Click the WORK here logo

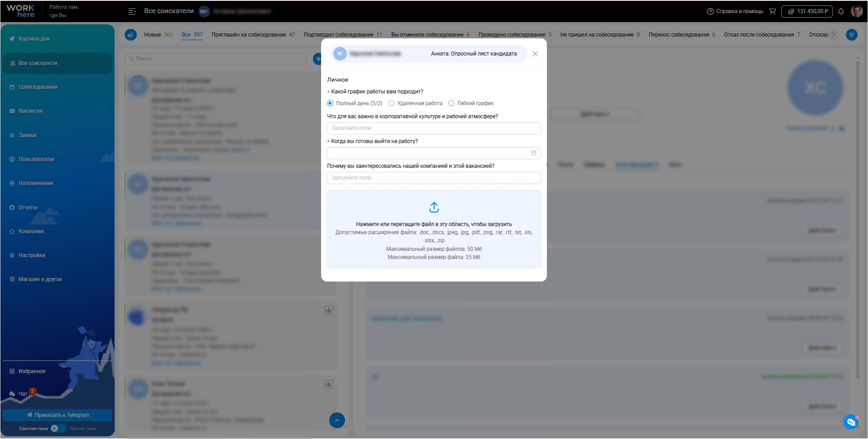[21, 11]
